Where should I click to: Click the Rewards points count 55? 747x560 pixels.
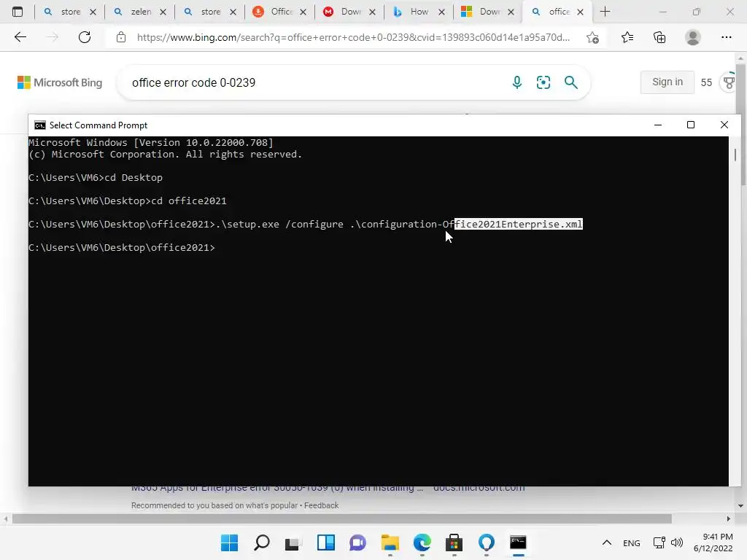pyautogui.click(x=706, y=82)
